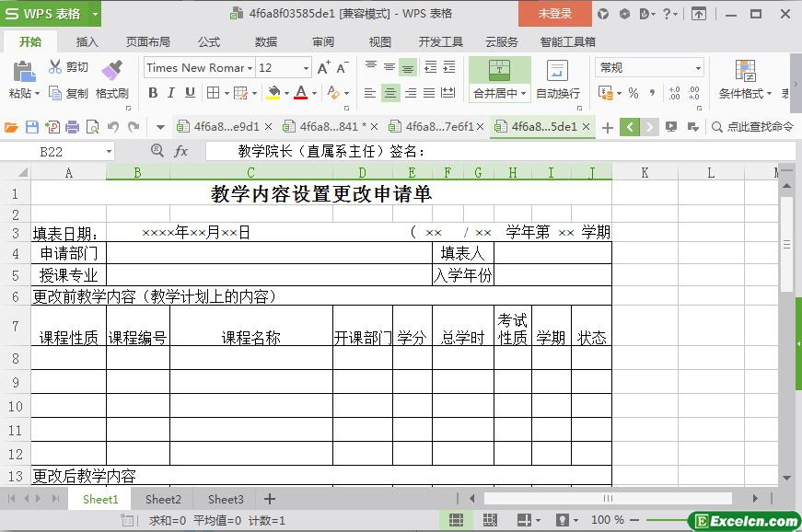This screenshot has width=802, height=532.
Task: Apply bottom vertical alignment
Action: [408, 67]
